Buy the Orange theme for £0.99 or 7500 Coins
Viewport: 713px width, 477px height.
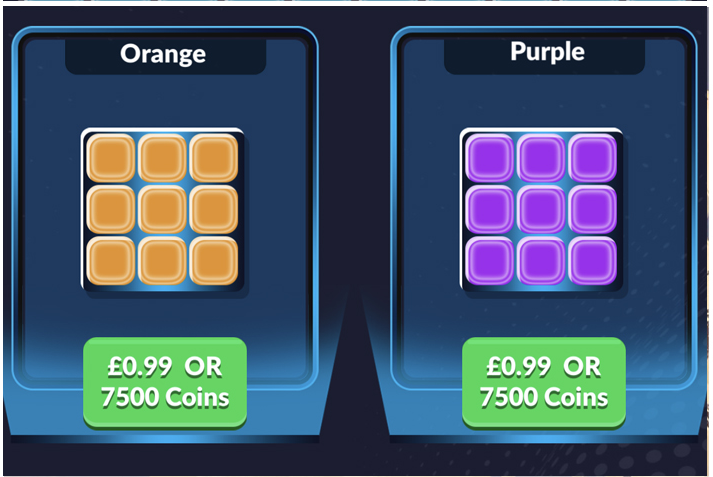[x=165, y=382]
